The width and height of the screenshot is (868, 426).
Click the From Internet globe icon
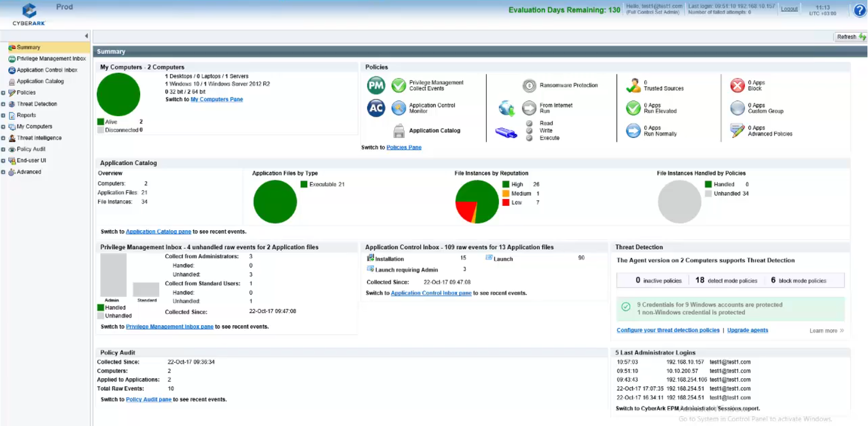point(506,108)
